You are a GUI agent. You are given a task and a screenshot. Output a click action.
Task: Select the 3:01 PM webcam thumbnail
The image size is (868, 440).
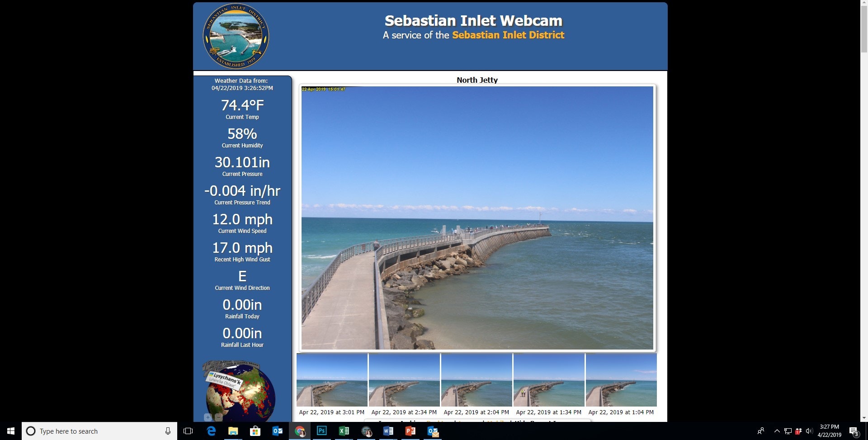click(332, 380)
